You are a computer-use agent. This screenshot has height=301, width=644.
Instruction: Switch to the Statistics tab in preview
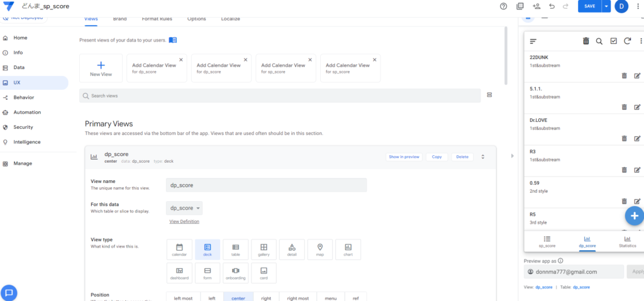(x=627, y=241)
